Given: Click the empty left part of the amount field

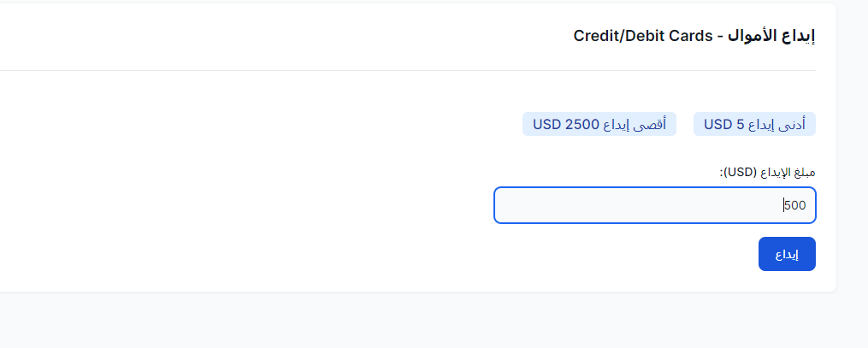Looking at the screenshot, I should point(556,205).
